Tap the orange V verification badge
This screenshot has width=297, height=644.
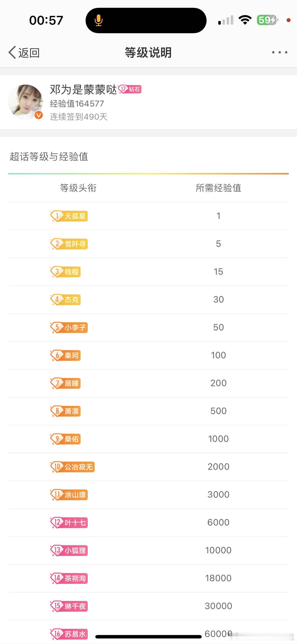[38, 115]
